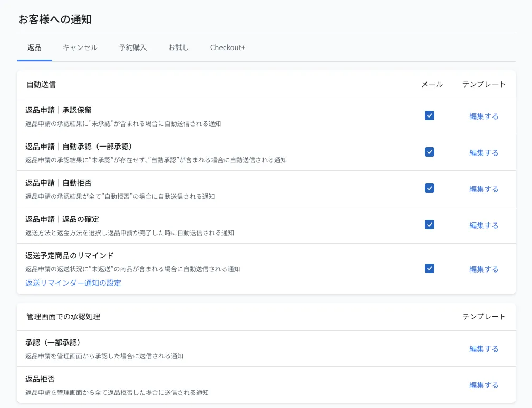Select the 承認（一部承認） row title
532x408 pixels.
coord(53,343)
